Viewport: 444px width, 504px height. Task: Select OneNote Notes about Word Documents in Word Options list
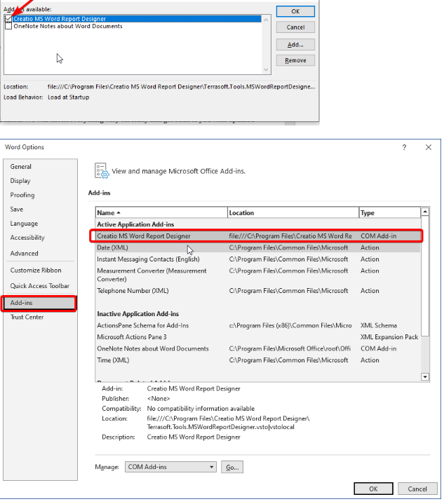pos(257,348)
